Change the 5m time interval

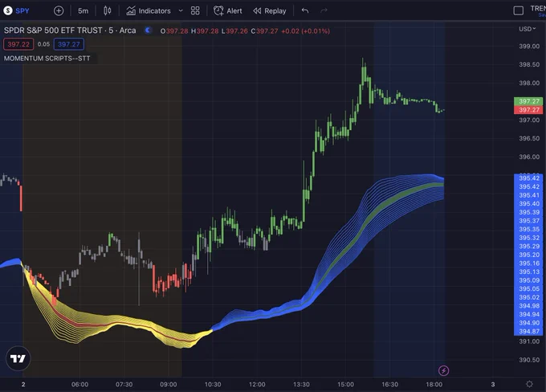pos(83,10)
